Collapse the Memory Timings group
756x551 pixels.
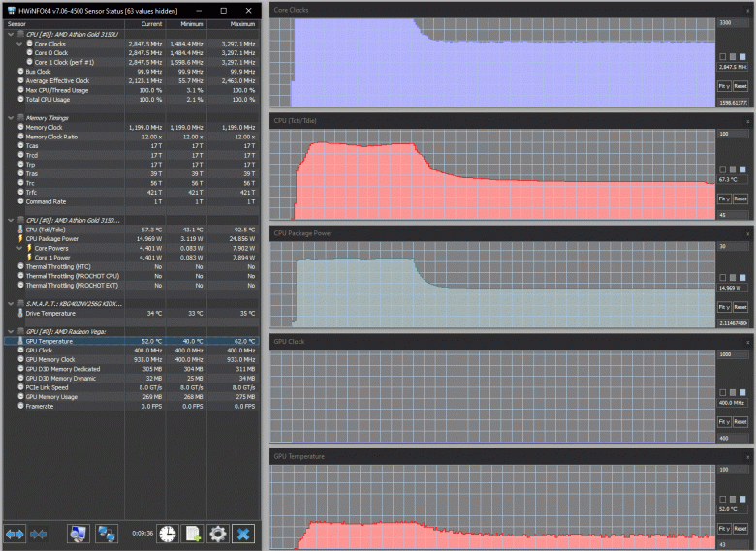tap(11, 118)
